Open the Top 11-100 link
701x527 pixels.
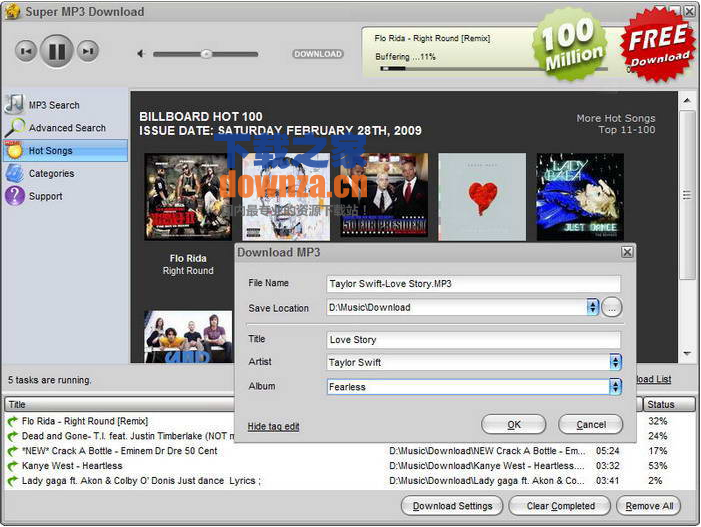click(x=627, y=130)
